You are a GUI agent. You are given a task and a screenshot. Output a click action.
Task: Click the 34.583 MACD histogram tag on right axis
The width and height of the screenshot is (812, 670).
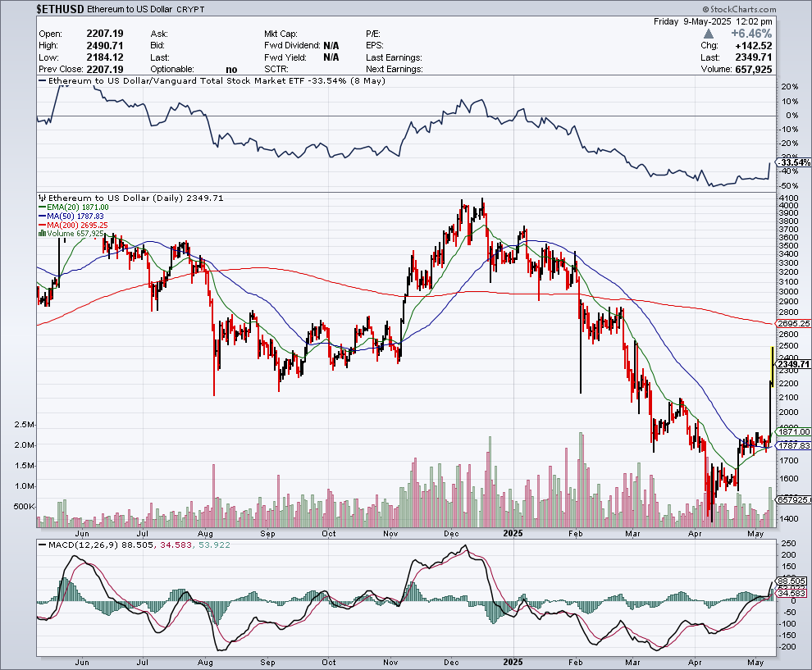click(791, 594)
